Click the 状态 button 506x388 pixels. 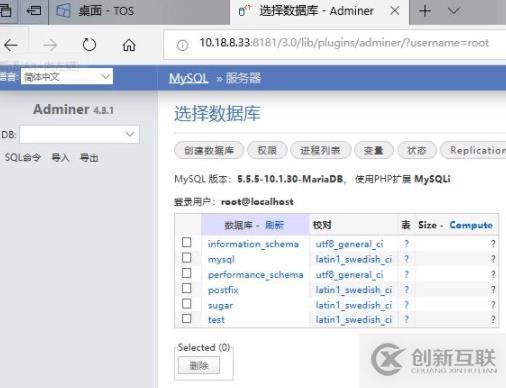click(x=417, y=150)
